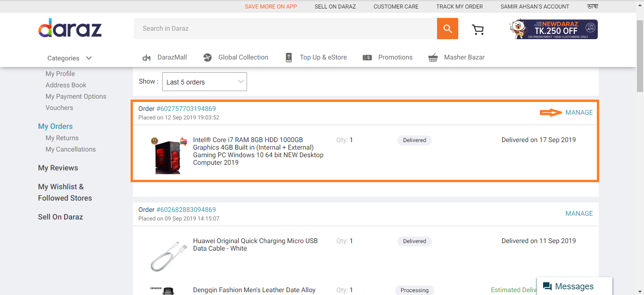Expand the Last 5 orders dropdown
Viewport: 644px width, 295px height.
click(x=205, y=82)
